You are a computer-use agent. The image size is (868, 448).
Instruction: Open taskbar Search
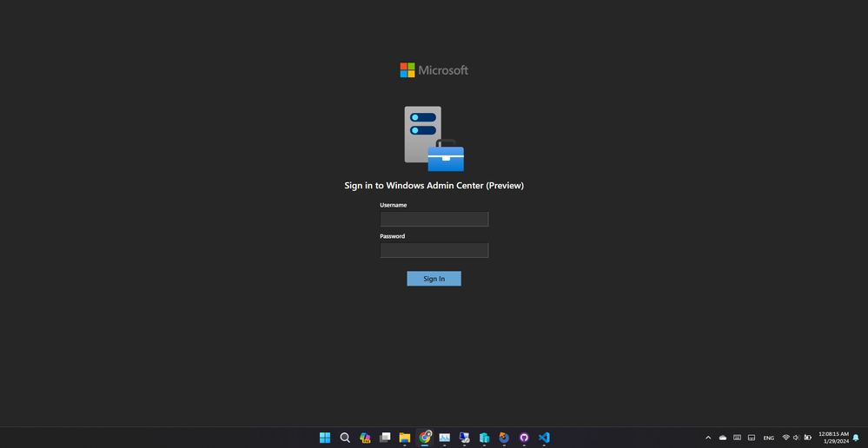click(345, 438)
